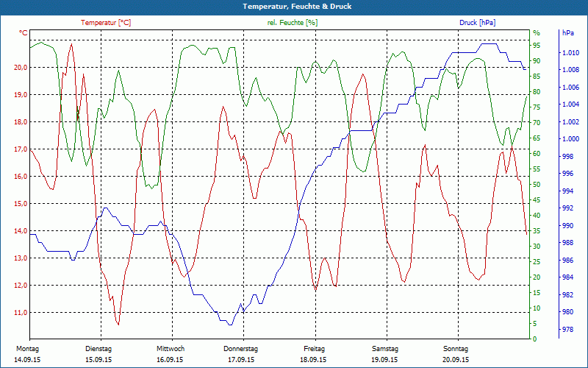Click the '95' humidity axis value
This screenshot has width=588, height=368.
537,46
